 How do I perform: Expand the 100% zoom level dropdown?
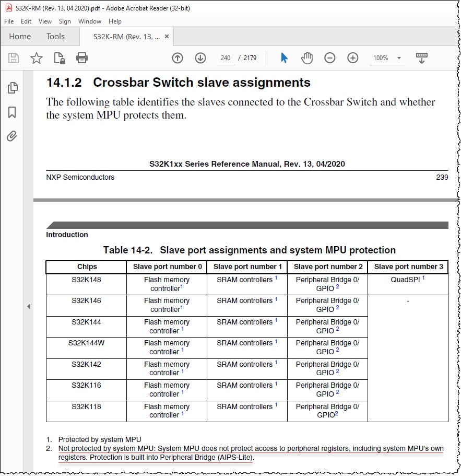[x=399, y=58]
